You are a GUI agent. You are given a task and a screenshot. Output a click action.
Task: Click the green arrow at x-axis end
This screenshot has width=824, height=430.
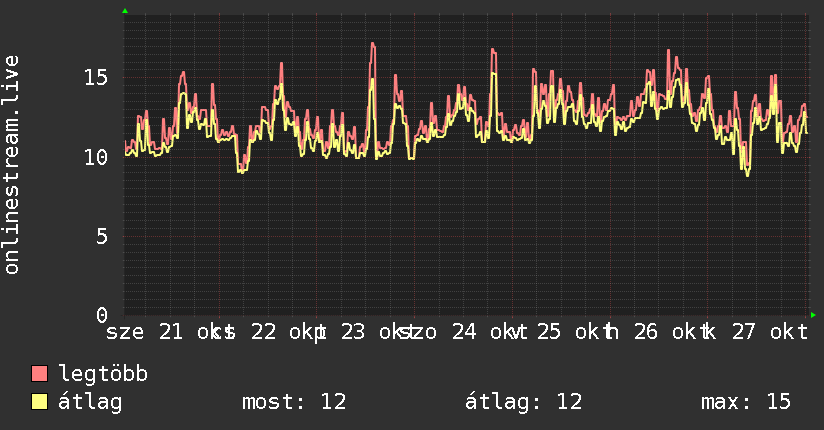point(813,315)
